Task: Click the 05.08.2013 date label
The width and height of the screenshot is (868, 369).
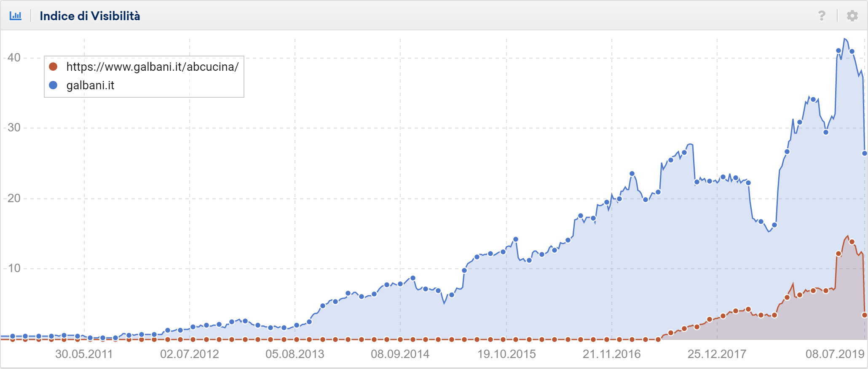Action: point(295,354)
